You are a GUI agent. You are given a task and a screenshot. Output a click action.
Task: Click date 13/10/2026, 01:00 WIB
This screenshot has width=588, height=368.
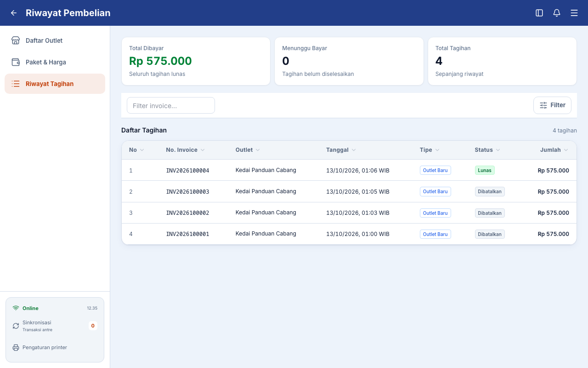358,234
